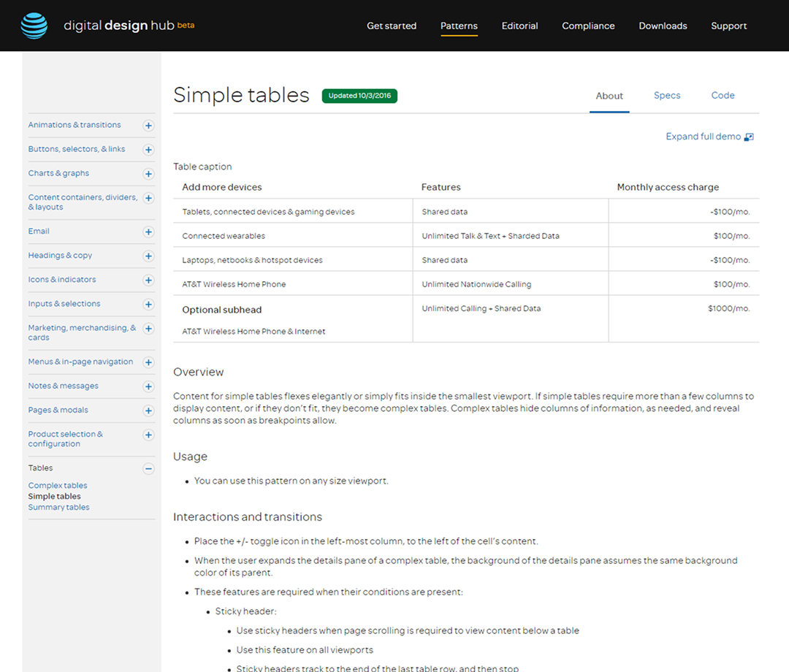Click the Tables sidebar heading

(40, 467)
